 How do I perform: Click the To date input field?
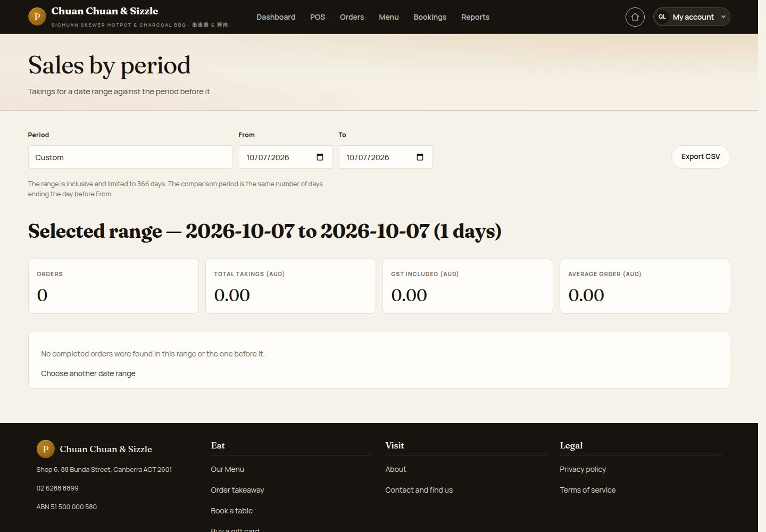click(386, 157)
